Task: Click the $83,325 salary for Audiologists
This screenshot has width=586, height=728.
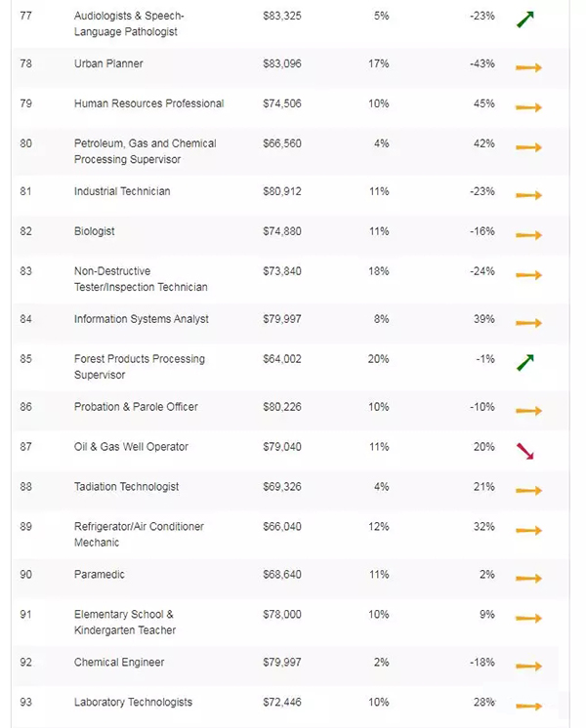Action: coord(282,16)
